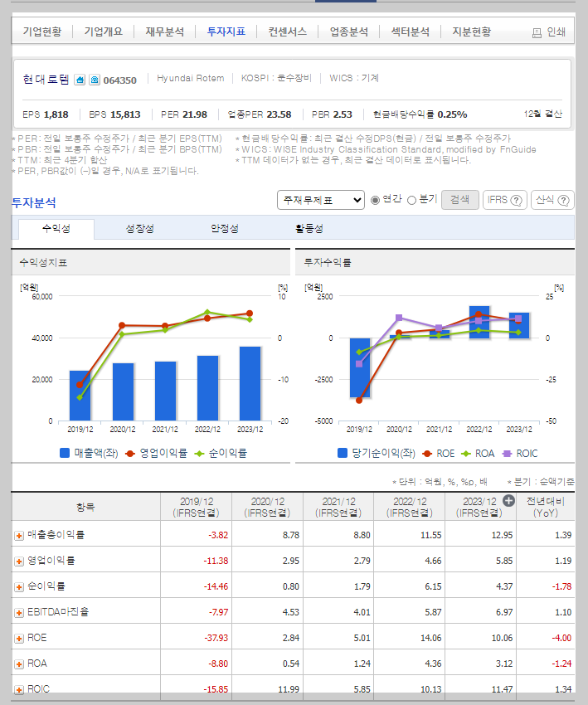Click the 투자분석 heading link
The image size is (588, 705).
click(34, 202)
